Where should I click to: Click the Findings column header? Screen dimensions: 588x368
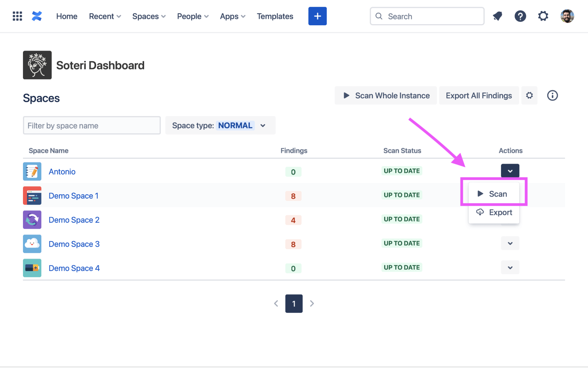(294, 151)
